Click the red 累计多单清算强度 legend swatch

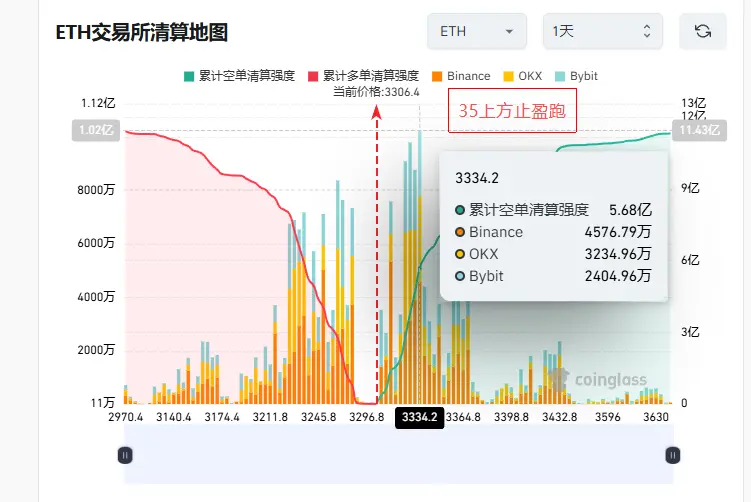[313, 77]
